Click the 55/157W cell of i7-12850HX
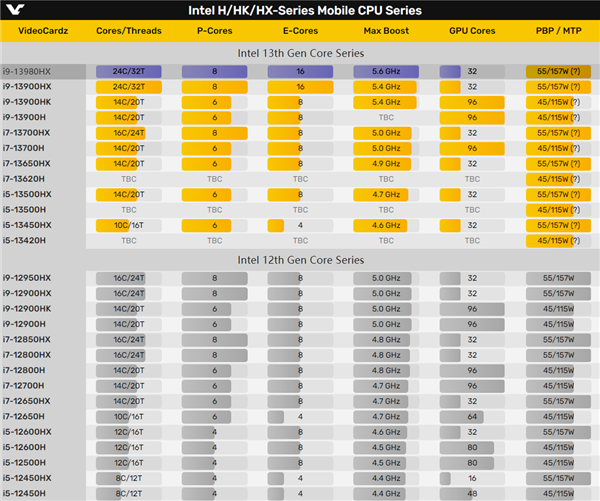This screenshot has width=600, height=501. click(558, 339)
